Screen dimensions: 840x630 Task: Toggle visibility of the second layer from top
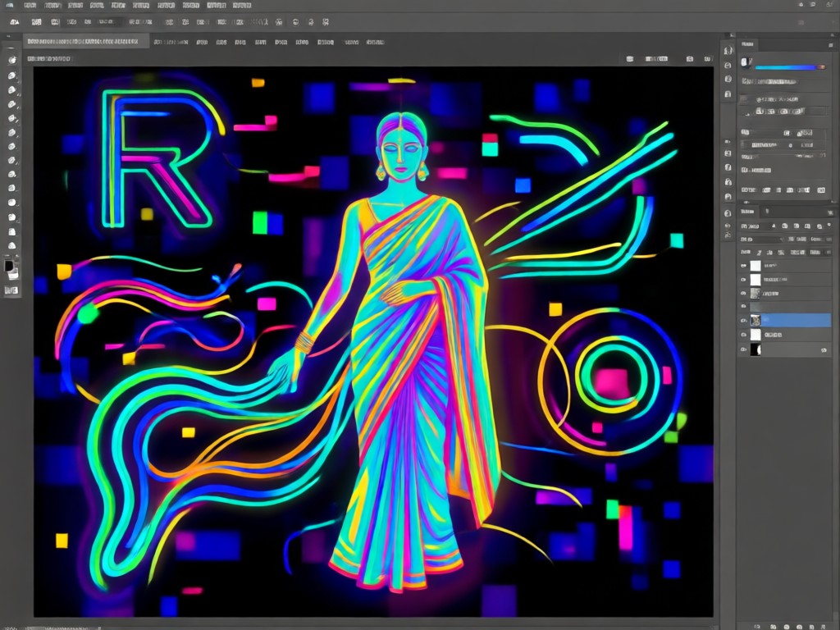(743, 280)
